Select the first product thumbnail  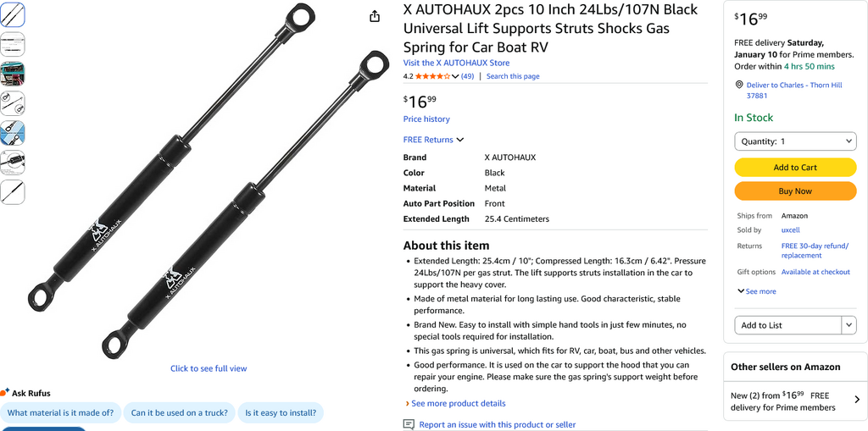[13, 14]
